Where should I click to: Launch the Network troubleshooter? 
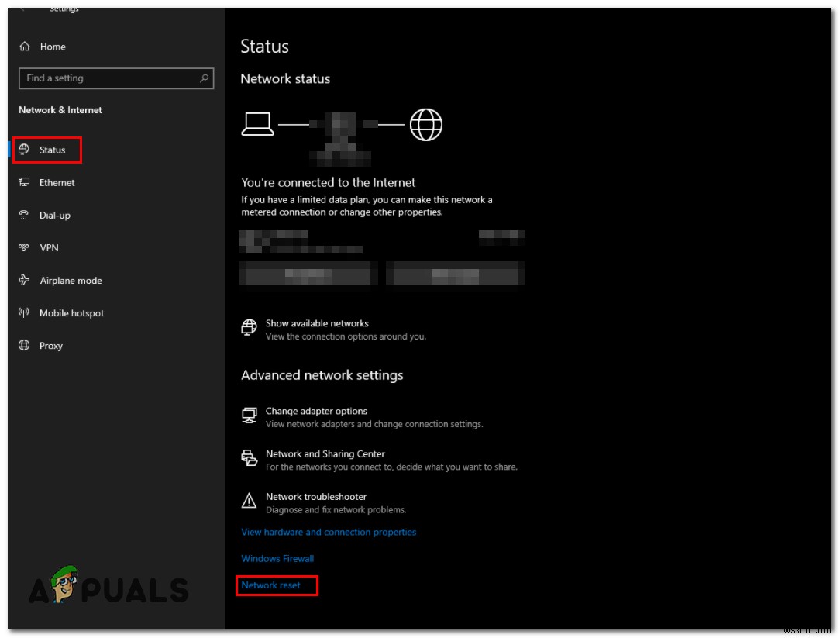315,496
